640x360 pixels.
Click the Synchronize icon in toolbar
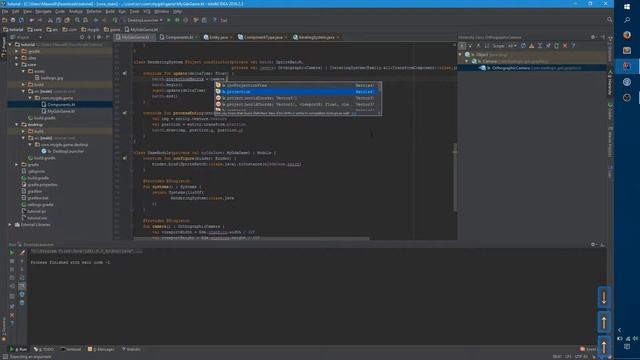point(21,20)
